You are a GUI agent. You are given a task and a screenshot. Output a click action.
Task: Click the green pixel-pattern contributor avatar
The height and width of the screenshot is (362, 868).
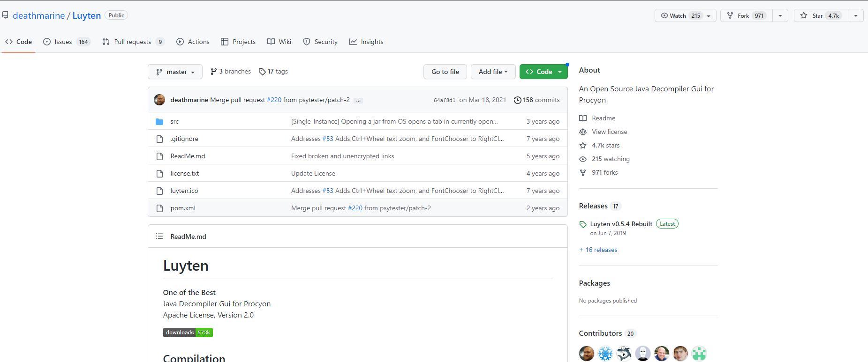click(699, 354)
